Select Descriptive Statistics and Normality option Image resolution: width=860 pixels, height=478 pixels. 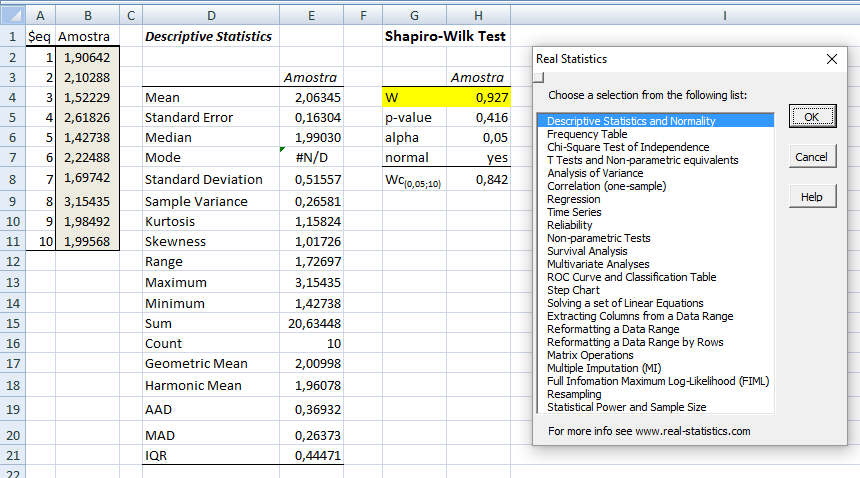(x=655, y=121)
